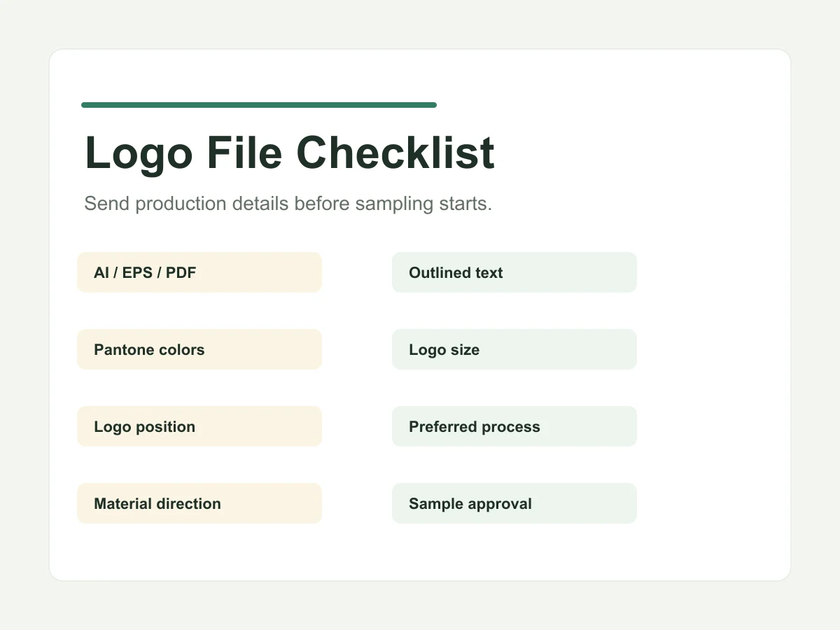The height and width of the screenshot is (630, 840).
Task: Click the 'Outlined text' checklist item
Action: (514, 272)
